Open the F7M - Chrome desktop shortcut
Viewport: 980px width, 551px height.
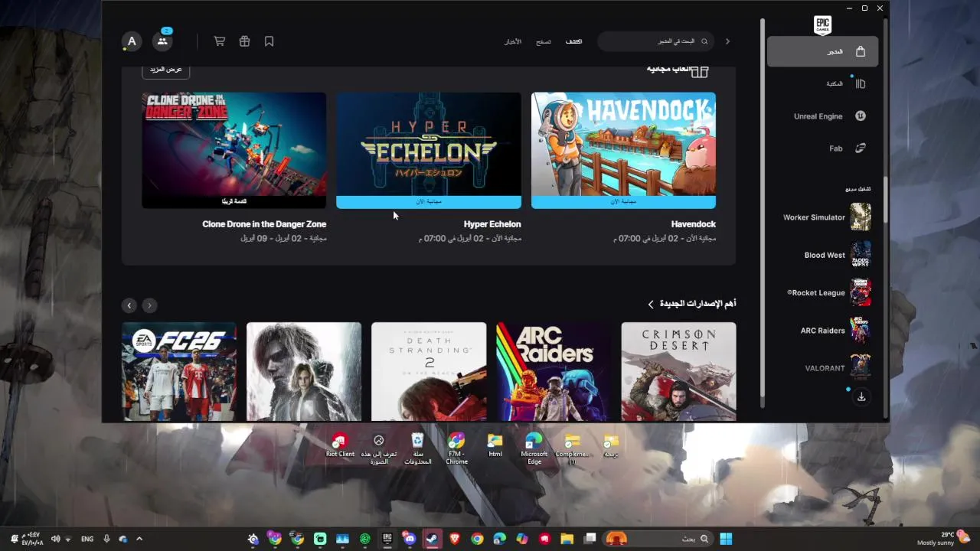(x=456, y=449)
